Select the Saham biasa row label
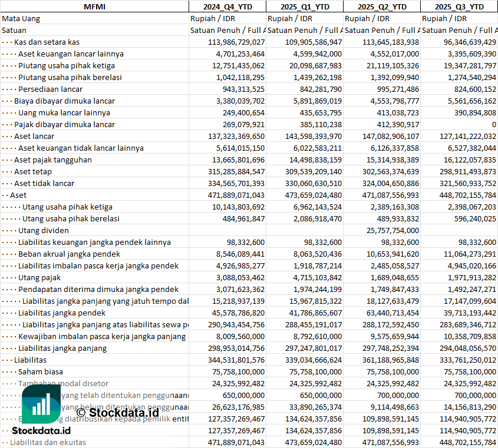The image size is (498, 448). [x=40, y=371]
